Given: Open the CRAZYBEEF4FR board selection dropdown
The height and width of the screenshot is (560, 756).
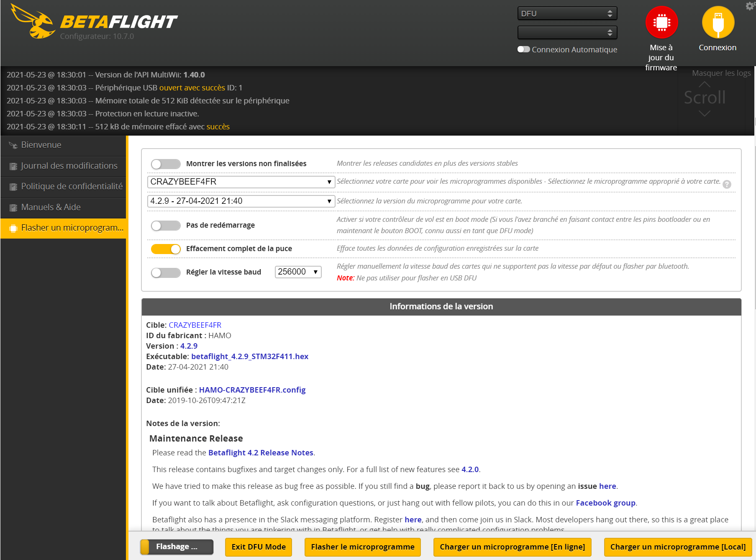Looking at the screenshot, I should click(241, 182).
